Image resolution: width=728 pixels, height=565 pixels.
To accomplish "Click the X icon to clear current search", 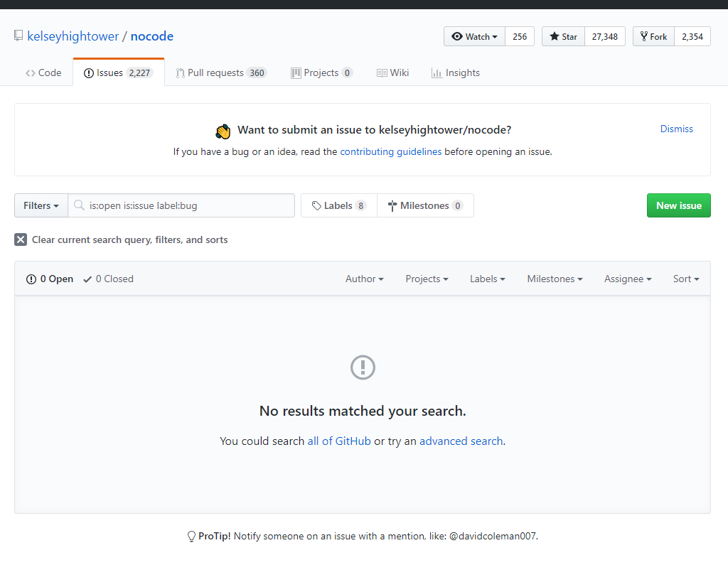I will 21,240.
